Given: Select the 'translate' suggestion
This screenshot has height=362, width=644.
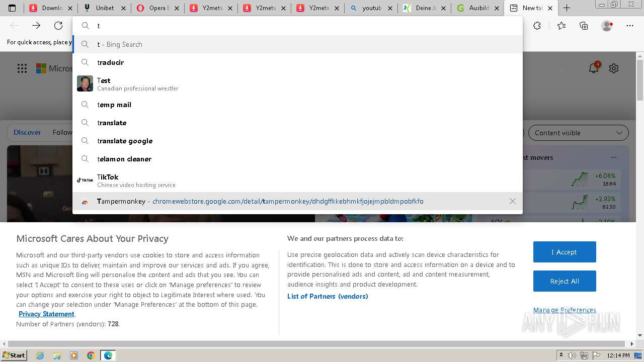Looking at the screenshot, I should tap(297, 123).
